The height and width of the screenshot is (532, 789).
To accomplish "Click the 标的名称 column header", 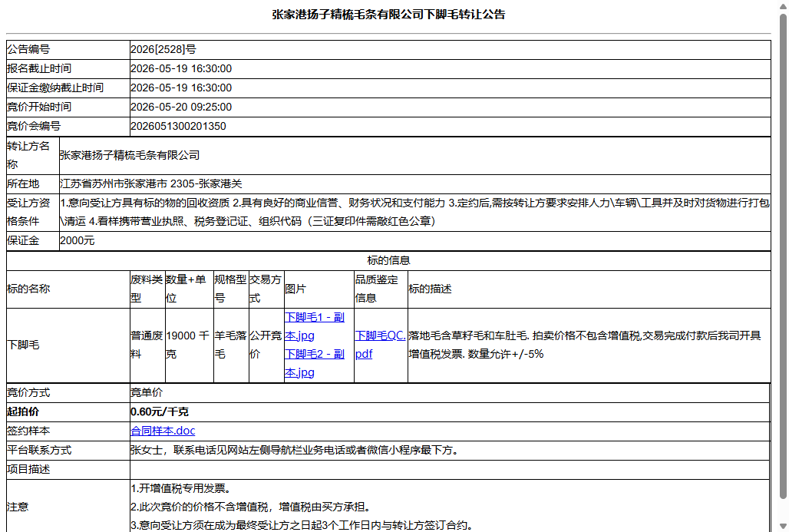I will (x=68, y=289).
